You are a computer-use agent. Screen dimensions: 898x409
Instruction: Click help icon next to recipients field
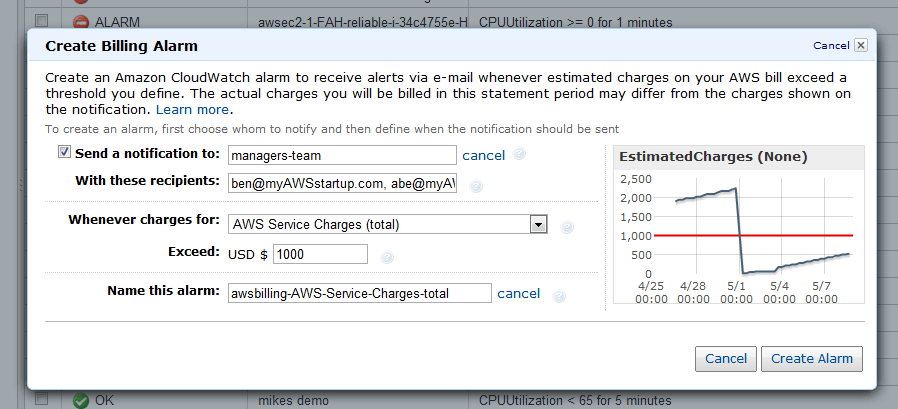click(x=476, y=186)
